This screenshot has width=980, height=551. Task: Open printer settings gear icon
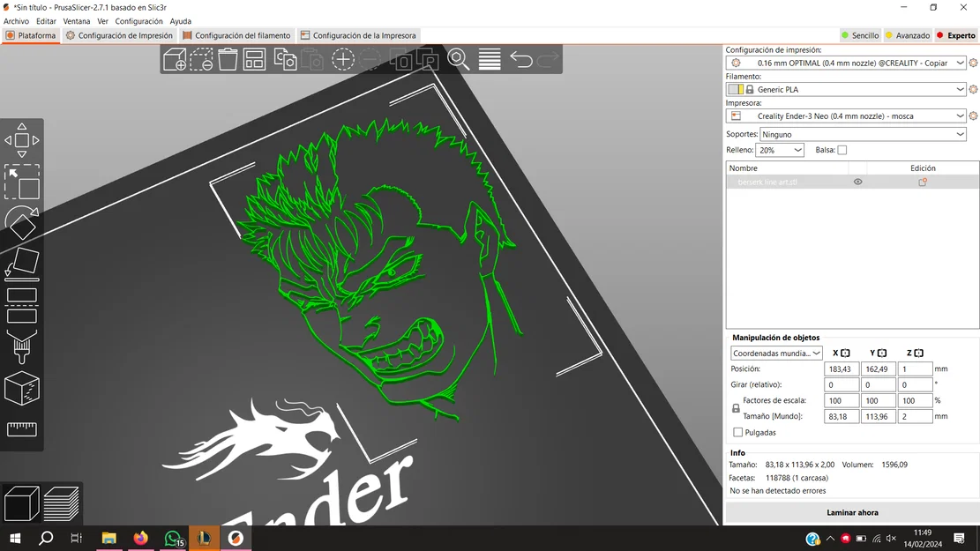pos(973,116)
